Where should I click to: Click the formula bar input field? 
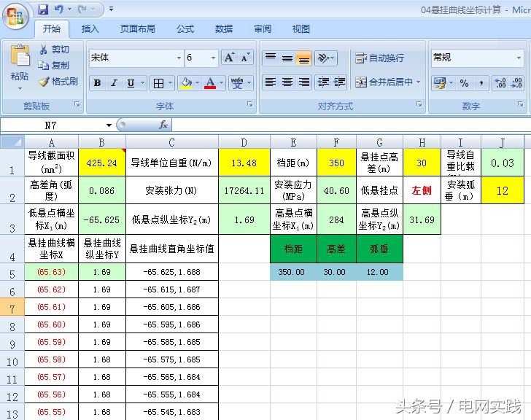click(351, 125)
